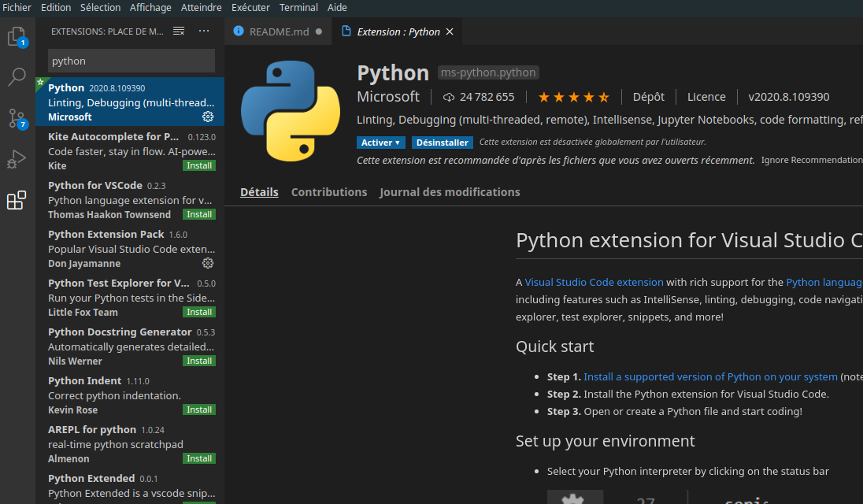863x504 pixels.
Task: Click the Extensions view icon
Action: 17,201
